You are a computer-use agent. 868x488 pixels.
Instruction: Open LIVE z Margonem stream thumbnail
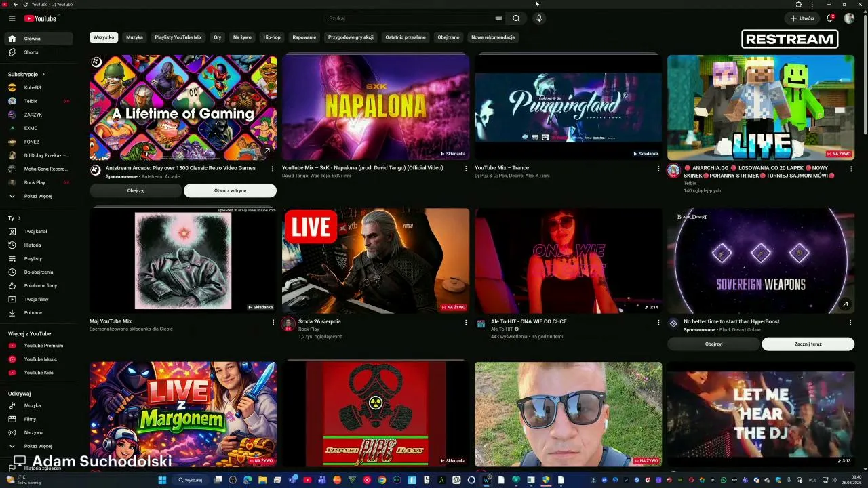[x=183, y=414]
